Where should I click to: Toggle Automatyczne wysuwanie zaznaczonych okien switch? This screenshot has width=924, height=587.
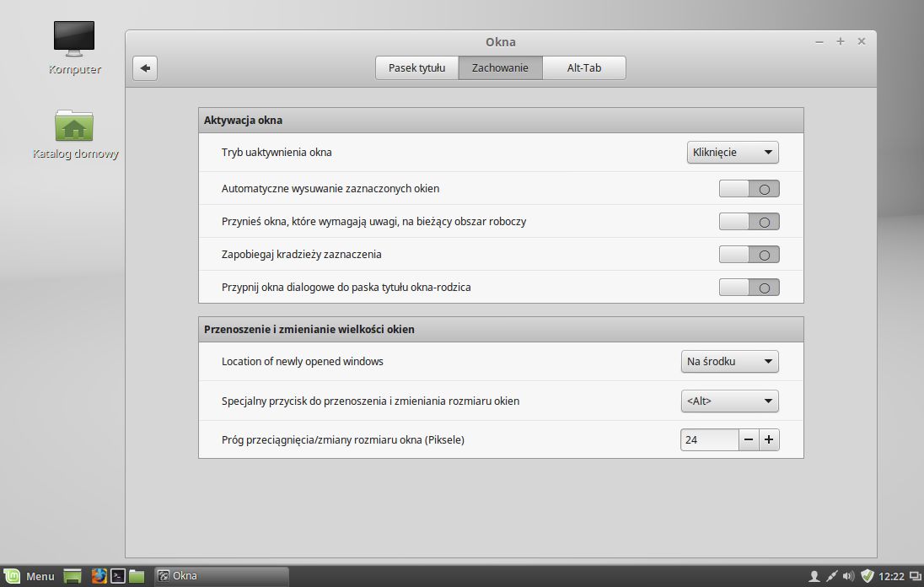click(x=749, y=189)
